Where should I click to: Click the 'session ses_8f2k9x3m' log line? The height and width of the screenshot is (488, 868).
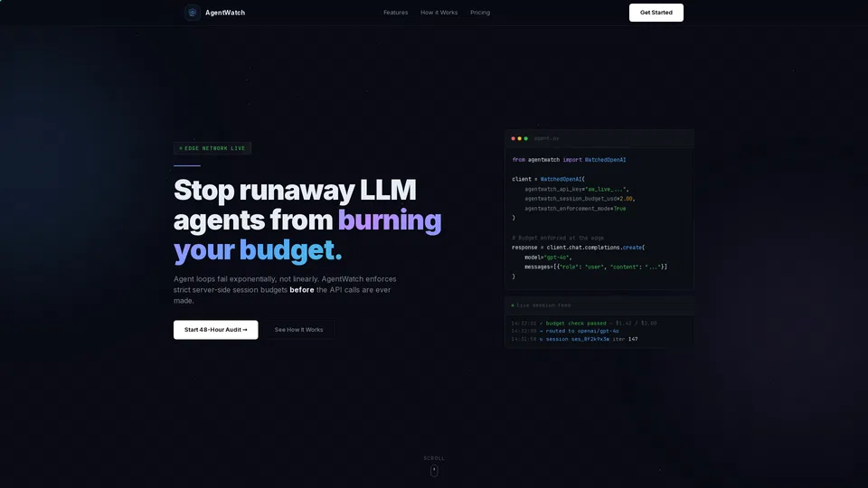tap(574, 339)
